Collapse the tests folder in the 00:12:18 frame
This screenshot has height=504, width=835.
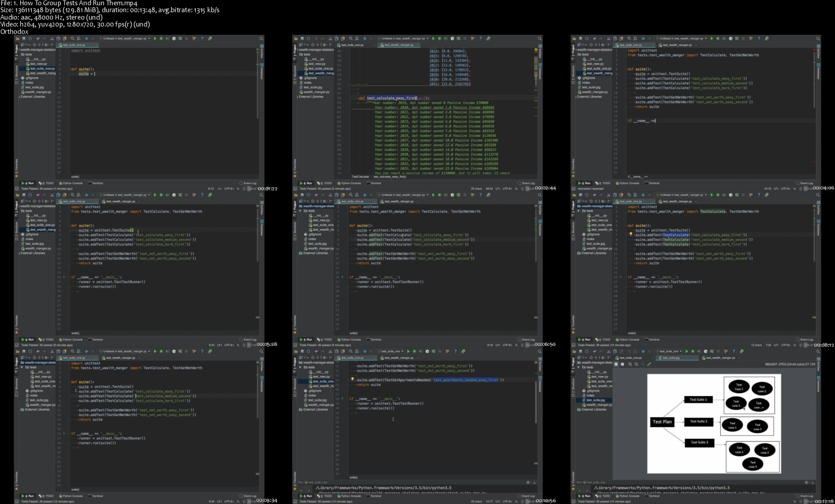tap(579, 367)
